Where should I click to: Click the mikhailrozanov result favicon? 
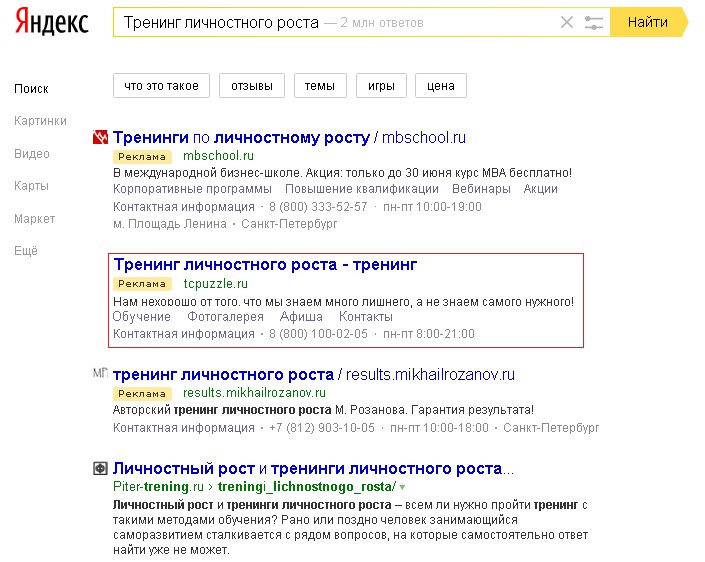[x=99, y=374]
